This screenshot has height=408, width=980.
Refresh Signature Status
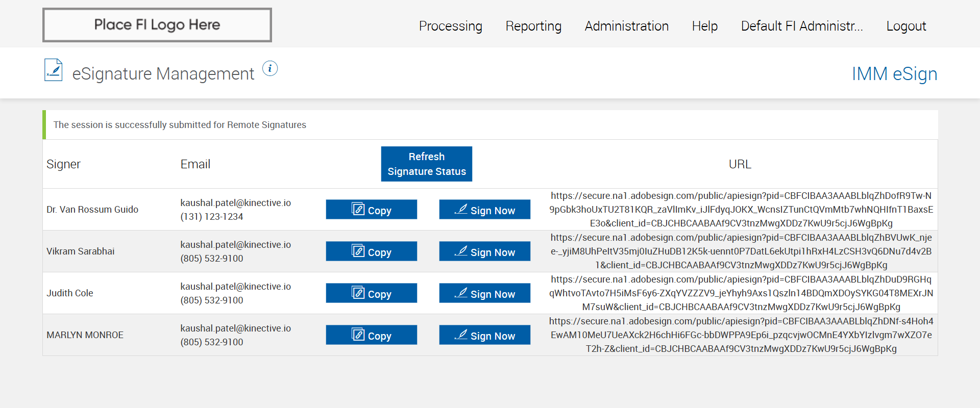[x=426, y=164]
